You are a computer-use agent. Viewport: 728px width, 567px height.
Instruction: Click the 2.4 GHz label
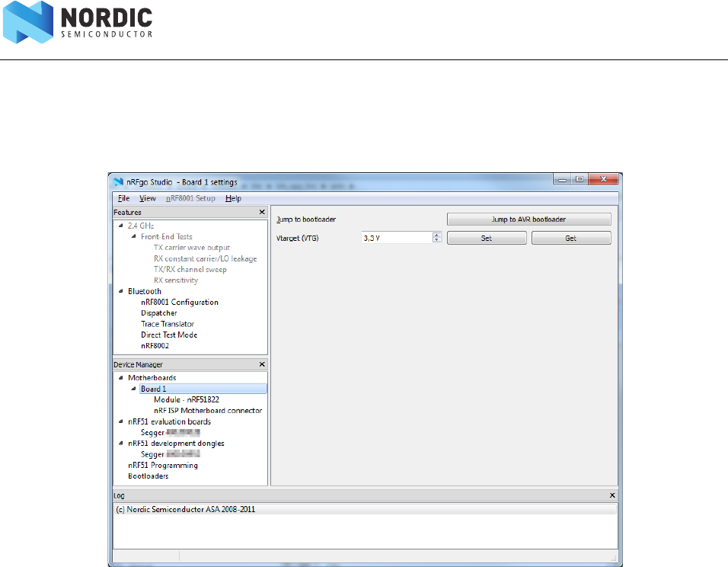point(141,226)
